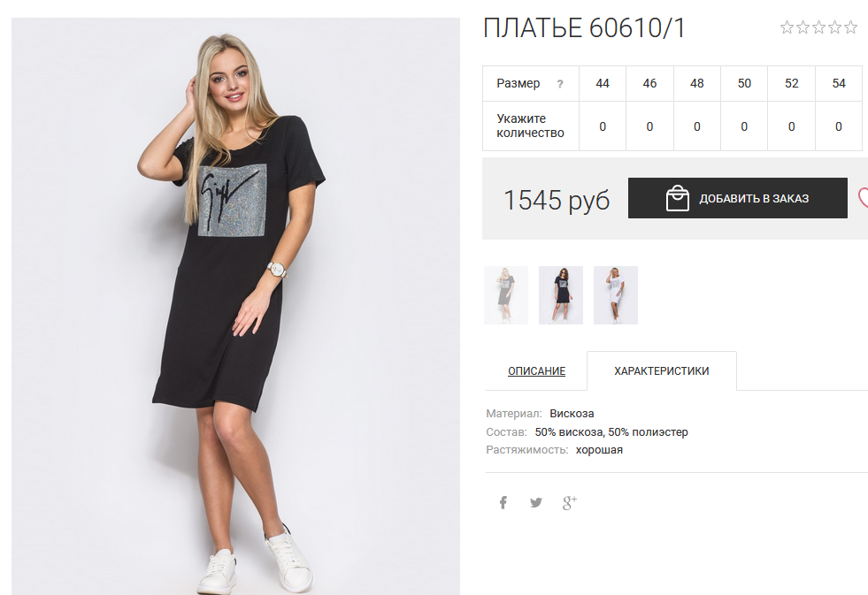Rate product with third star

click(818, 27)
